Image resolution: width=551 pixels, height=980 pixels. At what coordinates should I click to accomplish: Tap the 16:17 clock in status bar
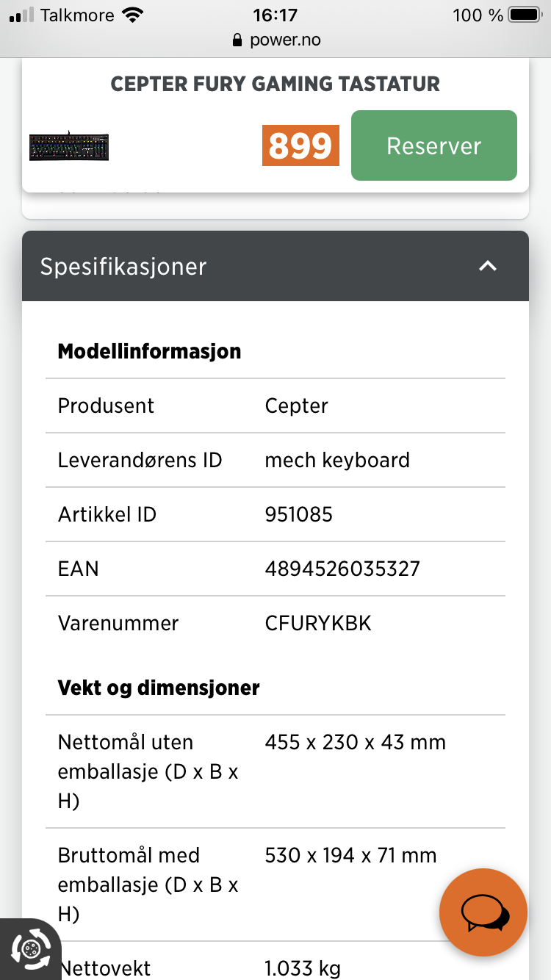pyautogui.click(x=275, y=15)
